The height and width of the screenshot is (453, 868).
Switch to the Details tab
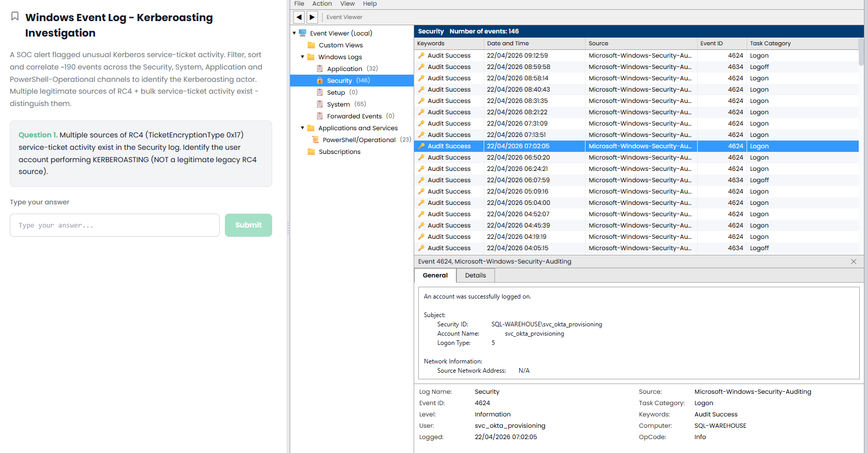pyautogui.click(x=475, y=275)
